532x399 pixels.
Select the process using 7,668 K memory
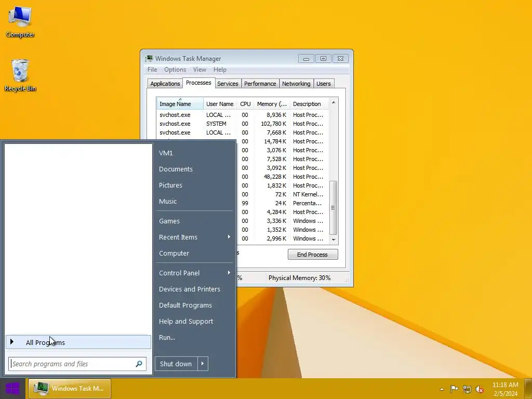[243, 132]
